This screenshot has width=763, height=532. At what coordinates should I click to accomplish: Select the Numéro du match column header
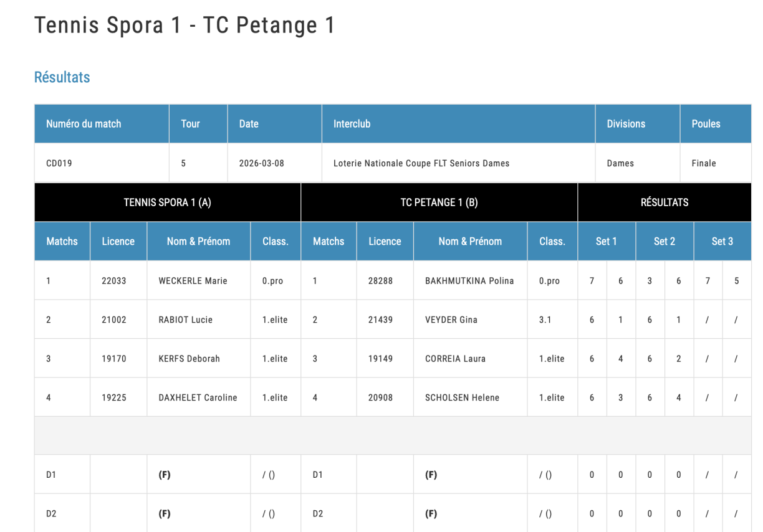coord(84,124)
